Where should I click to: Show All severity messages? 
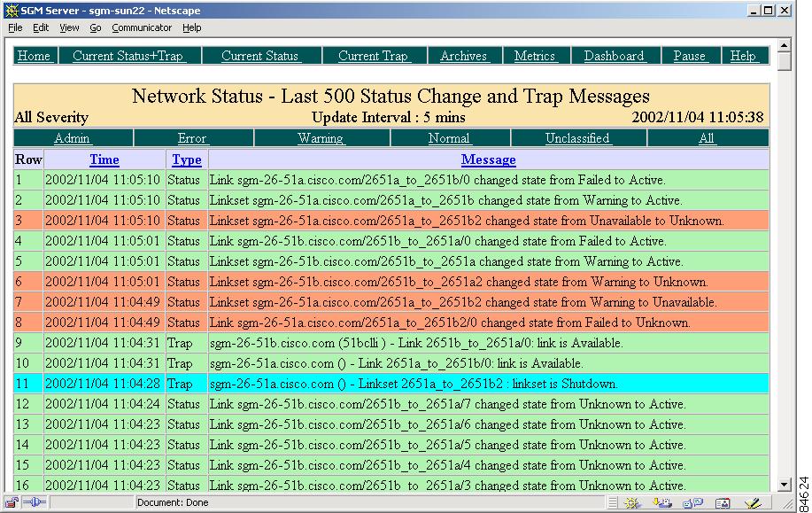point(707,138)
